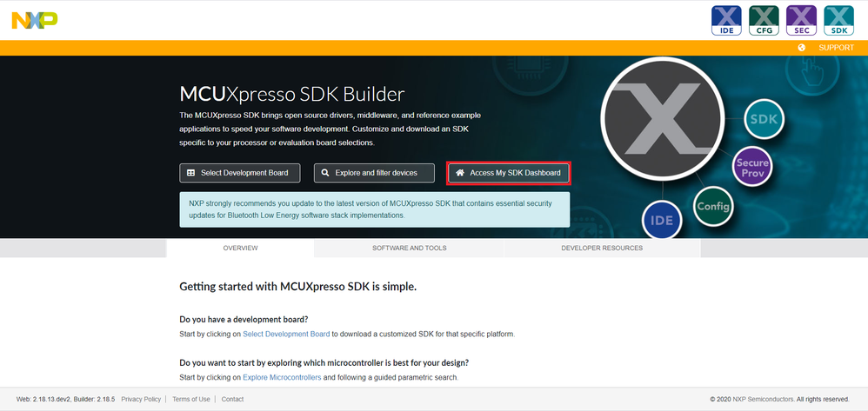Follow the Select Development Board text link

pyautogui.click(x=286, y=335)
